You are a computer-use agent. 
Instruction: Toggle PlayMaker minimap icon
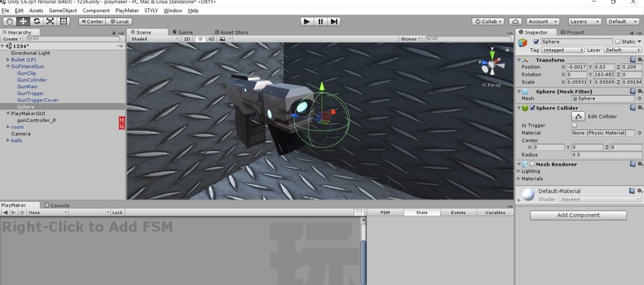[359, 212]
